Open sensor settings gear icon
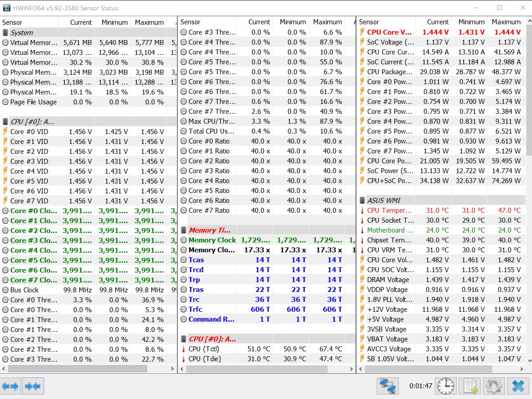 coord(494,386)
